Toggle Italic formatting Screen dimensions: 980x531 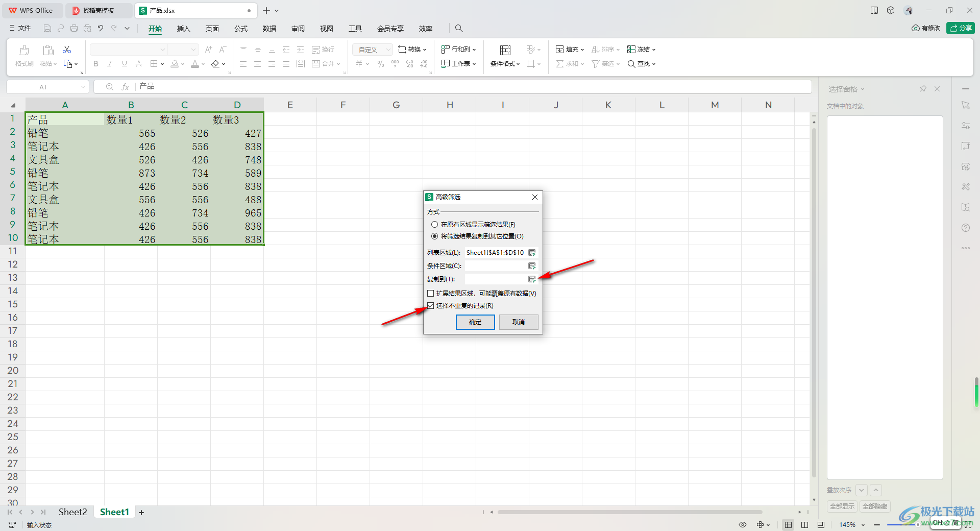[x=110, y=64]
